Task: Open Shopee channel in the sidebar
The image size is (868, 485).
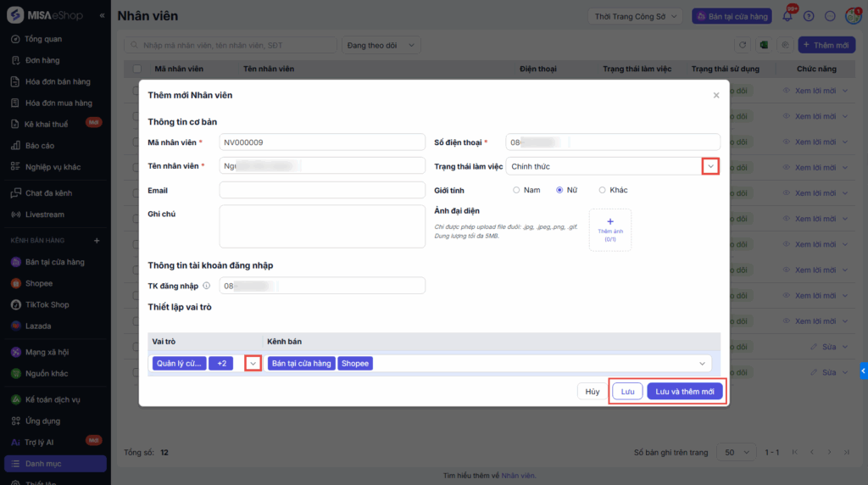Action: pyautogui.click(x=39, y=283)
